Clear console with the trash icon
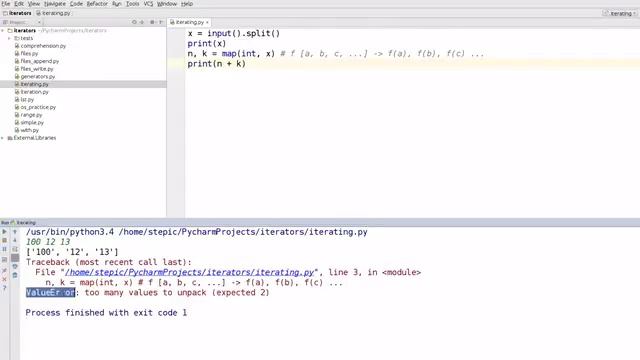 point(15,276)
